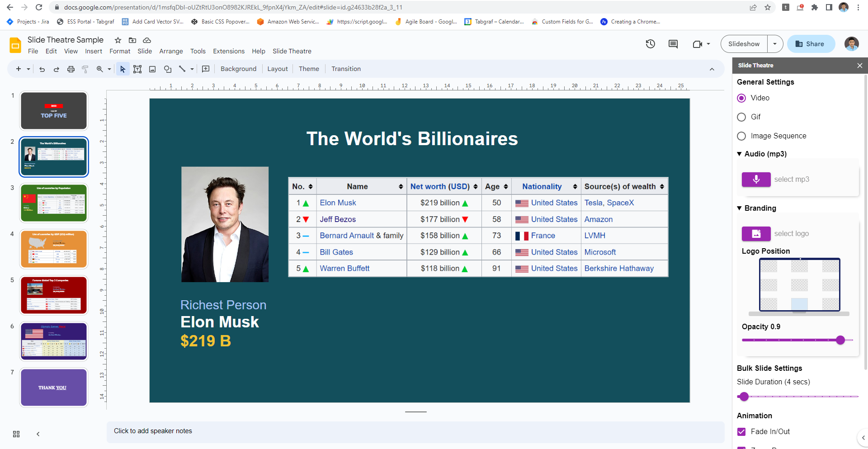Bookmark this page with the star icon
Screen dimensions: 868x449
(x=768, y=7)
